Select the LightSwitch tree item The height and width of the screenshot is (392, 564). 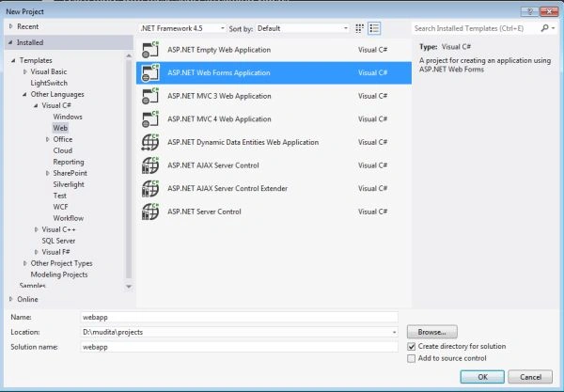pyautogui.click(x=49, y=83)
